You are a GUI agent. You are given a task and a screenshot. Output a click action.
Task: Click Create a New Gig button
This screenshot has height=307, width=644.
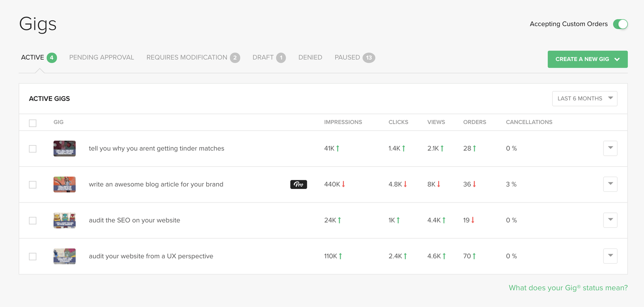[x=587, y=59]
